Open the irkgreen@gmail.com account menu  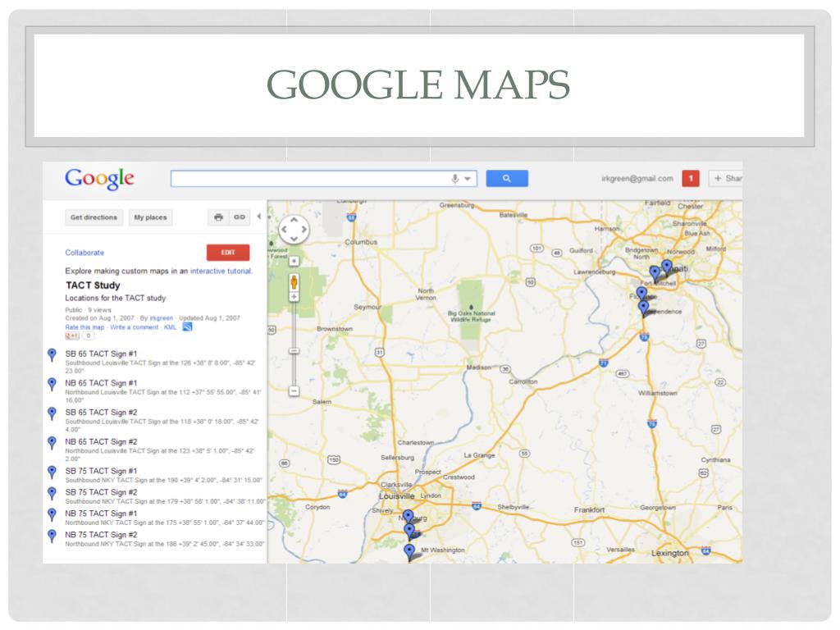tap(637, 178)
